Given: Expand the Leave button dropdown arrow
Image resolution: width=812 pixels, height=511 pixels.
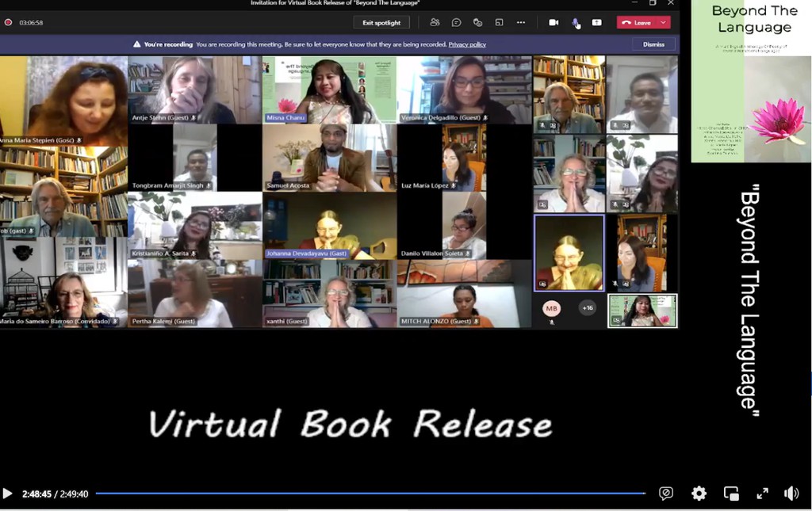Looking at the screenshot, I should (x=663, y=22).
